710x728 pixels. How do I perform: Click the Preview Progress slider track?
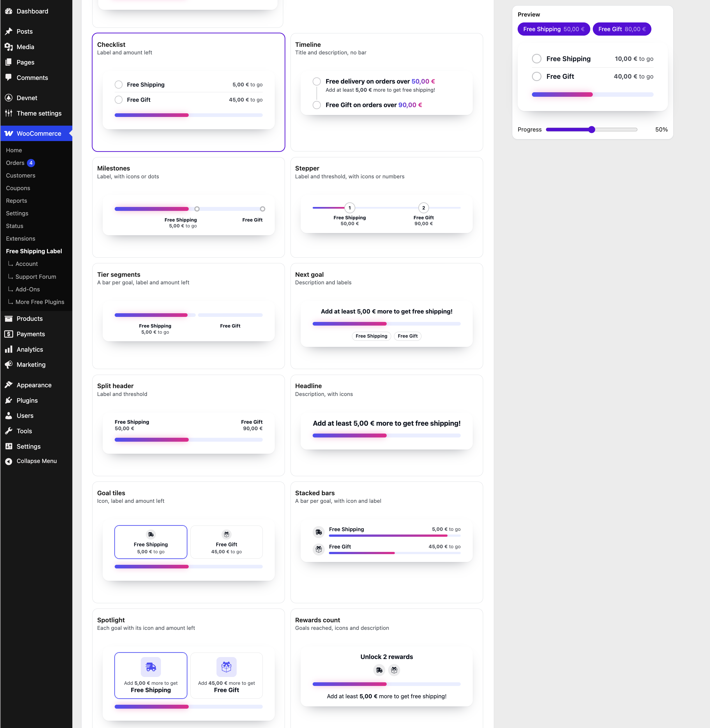point(592,130)
